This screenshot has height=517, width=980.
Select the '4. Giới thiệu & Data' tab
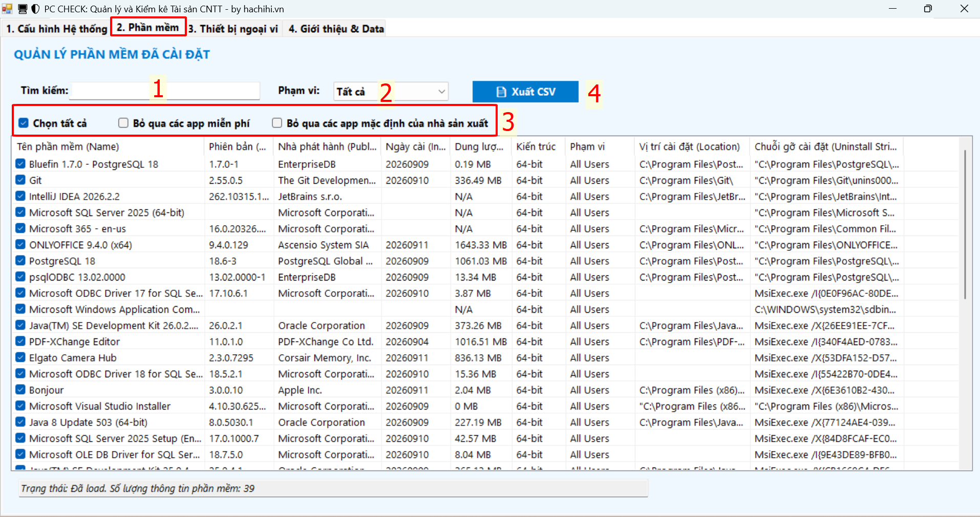pos(336,29)
